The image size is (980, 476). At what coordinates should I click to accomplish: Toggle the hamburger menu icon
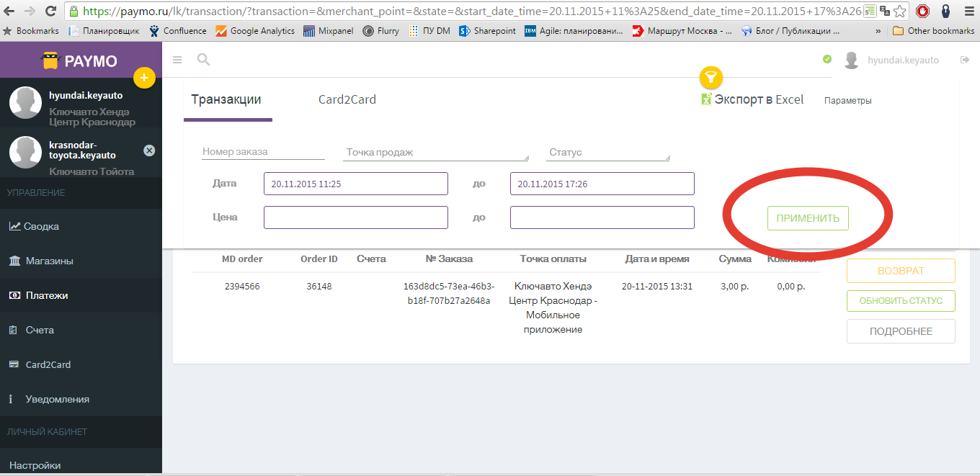[x=177, y=60]
